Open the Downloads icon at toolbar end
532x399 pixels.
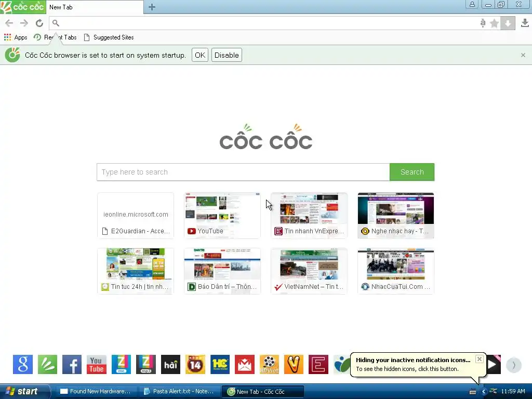(525, 23)
